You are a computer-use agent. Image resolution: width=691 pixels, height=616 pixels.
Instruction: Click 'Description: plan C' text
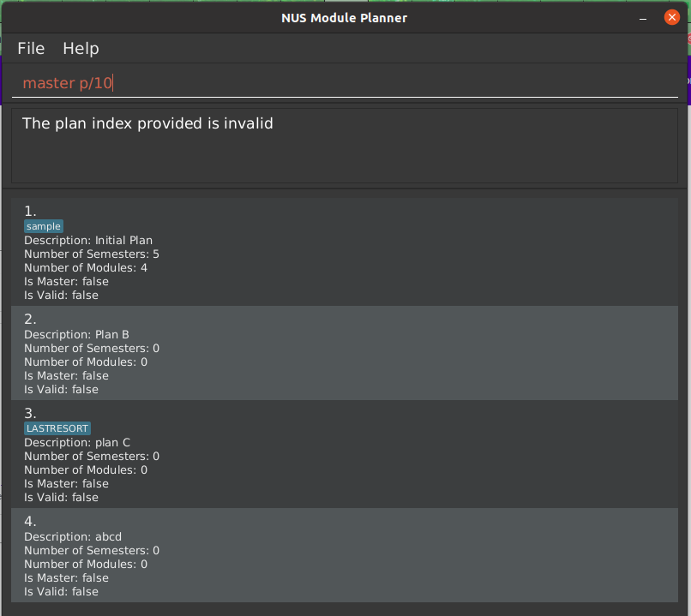(77, 443)
